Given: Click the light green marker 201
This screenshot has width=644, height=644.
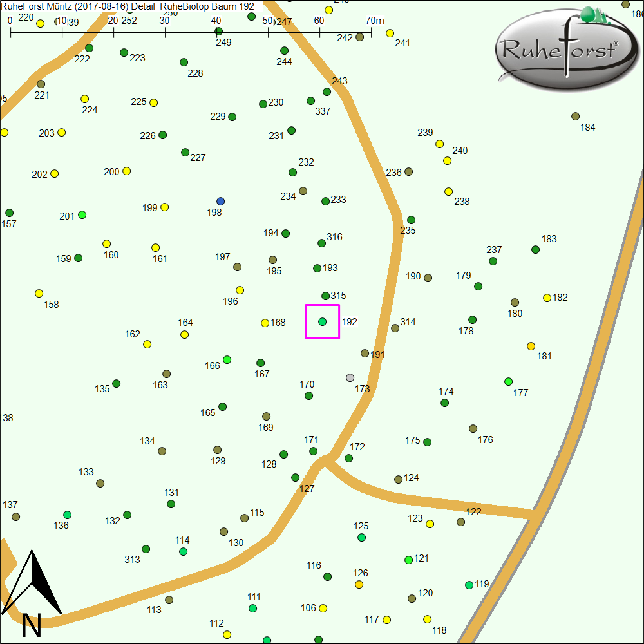Looking at the screenshot, I should pyautogui.click(x=82, y=214).
